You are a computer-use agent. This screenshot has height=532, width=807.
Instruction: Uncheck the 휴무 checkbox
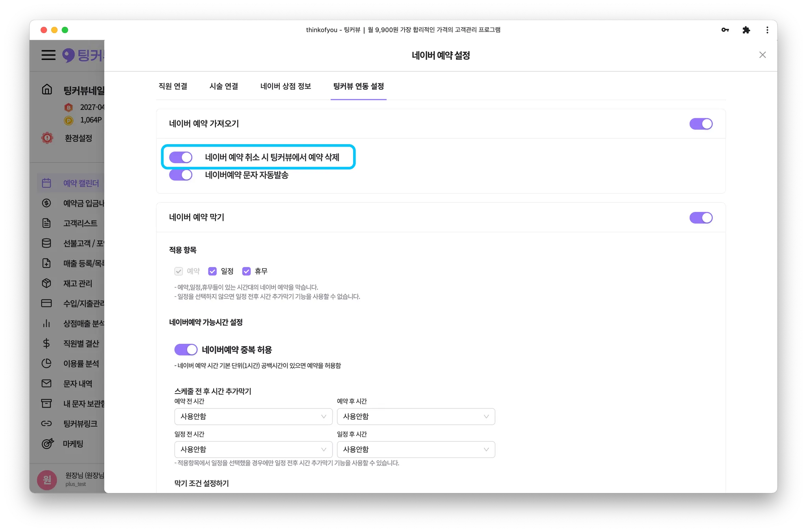(247, 271)
